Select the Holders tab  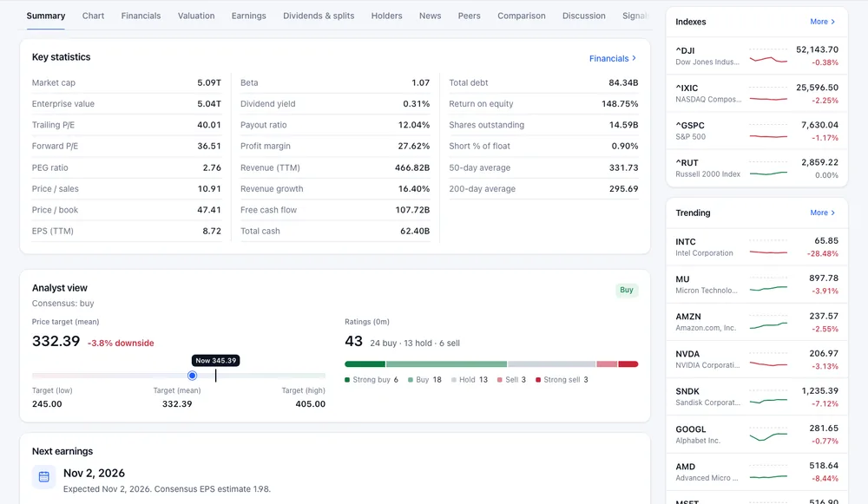pos(386,16)
